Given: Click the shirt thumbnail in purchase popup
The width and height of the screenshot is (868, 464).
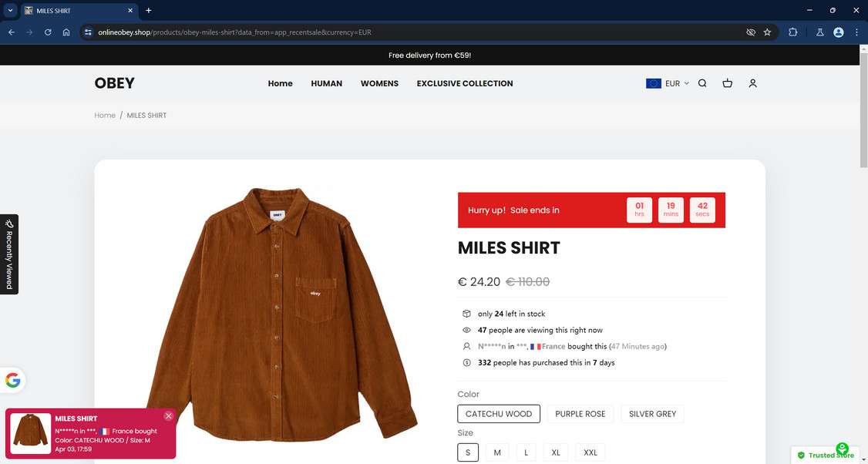Looking at the screenshot, I should 30,433.
